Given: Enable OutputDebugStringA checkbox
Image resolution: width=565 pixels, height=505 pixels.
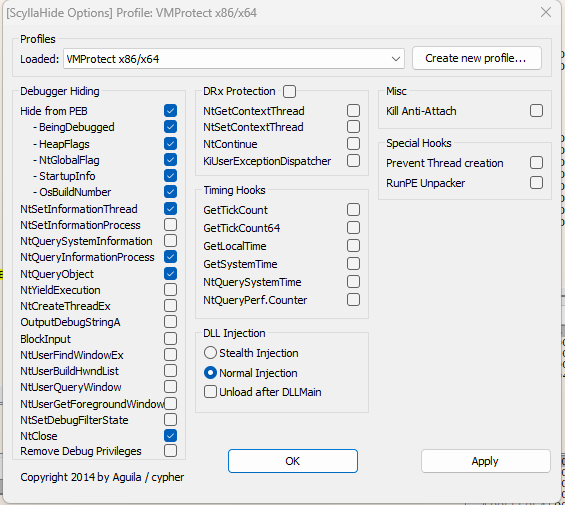Looking at the screenshot, I should click(170, 322).
